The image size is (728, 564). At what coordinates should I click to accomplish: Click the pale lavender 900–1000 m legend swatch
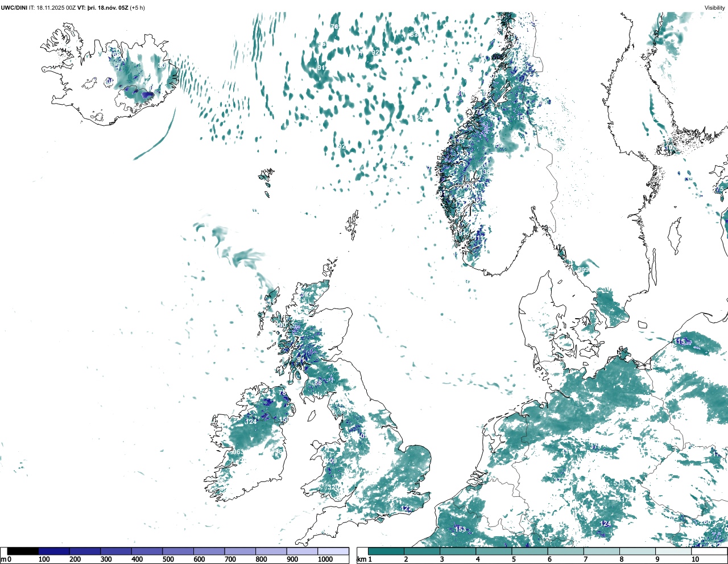point(301,551)
